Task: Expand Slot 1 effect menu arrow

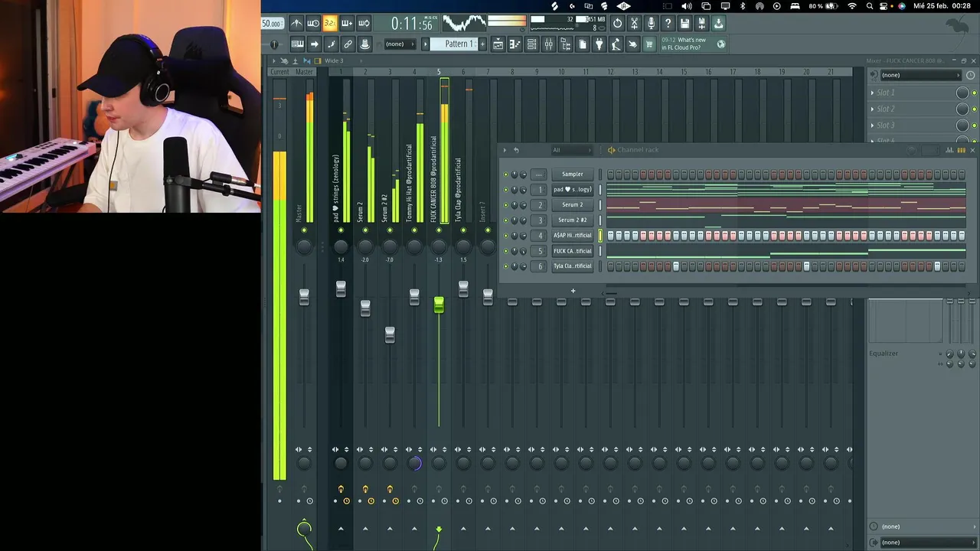Action: coord(872,93)
